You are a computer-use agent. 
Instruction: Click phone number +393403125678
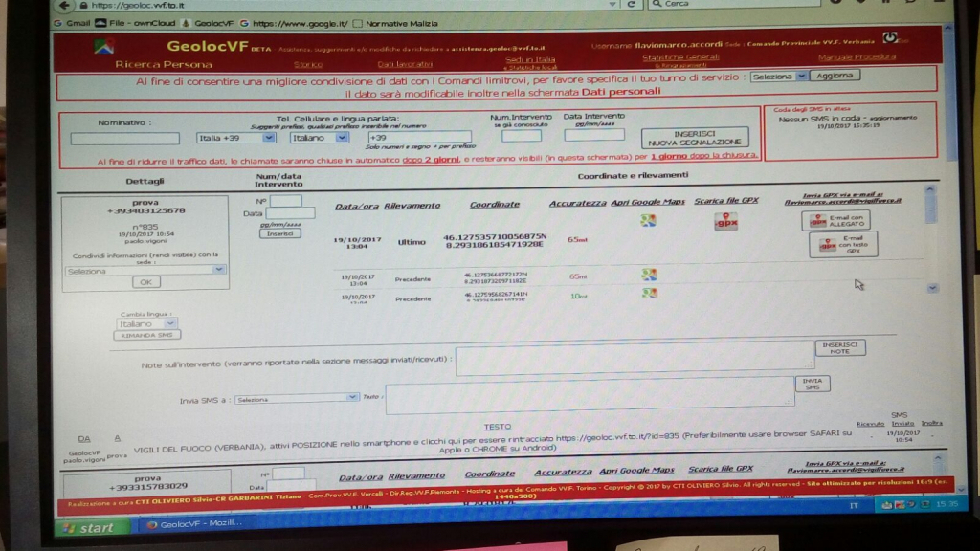point(145,210)
